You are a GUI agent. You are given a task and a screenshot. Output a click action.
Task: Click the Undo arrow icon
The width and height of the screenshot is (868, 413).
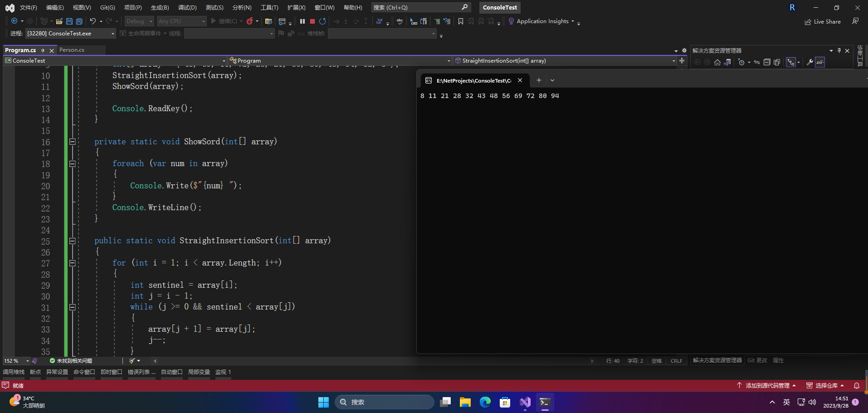tap(93, 21)
